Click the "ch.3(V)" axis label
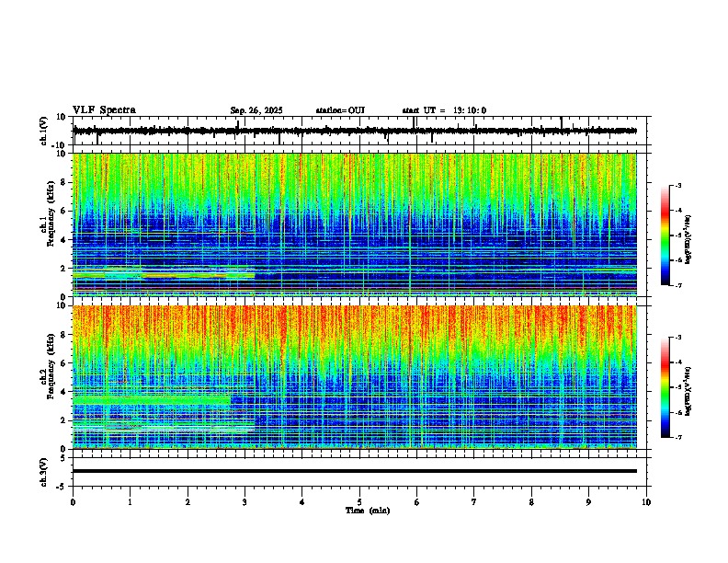Screen dimensions: 728x563 click(44, 473)
